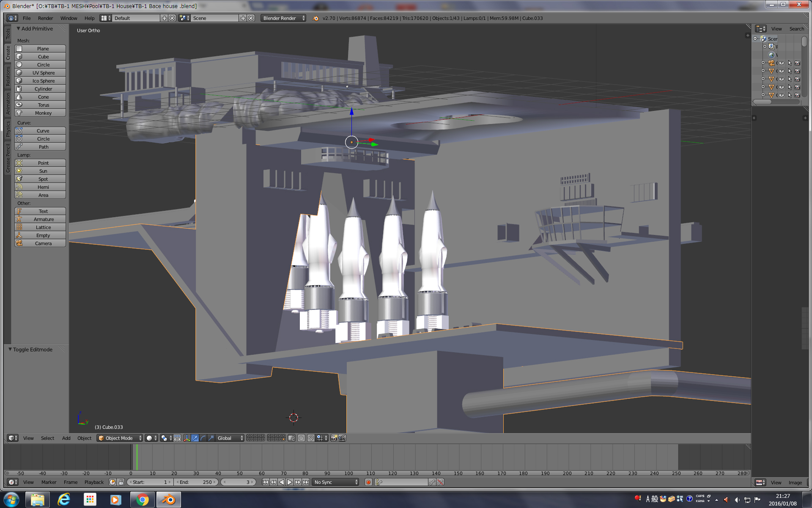Open Chrome from the Windows taskbar

point(143,500)
